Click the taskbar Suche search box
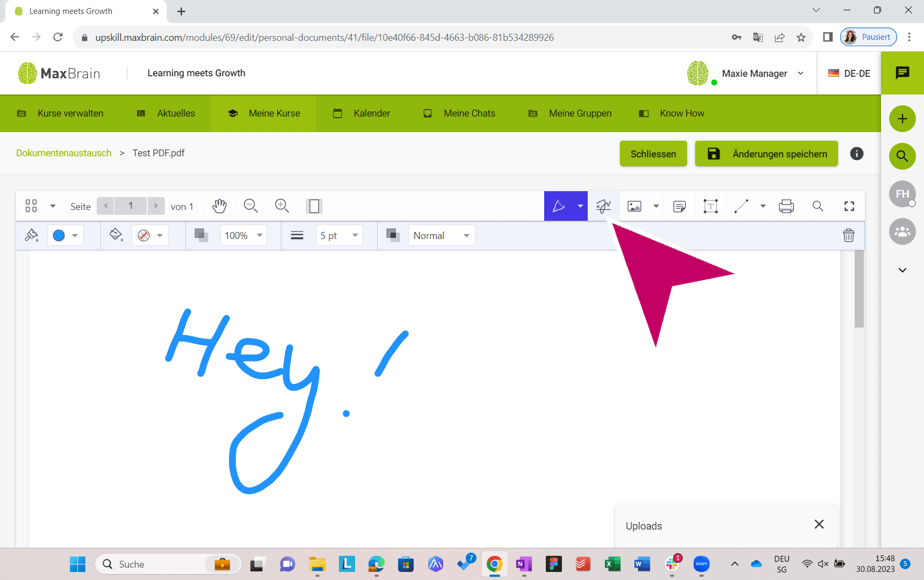The height and width of the screenshot is (580, 924). 168,564
